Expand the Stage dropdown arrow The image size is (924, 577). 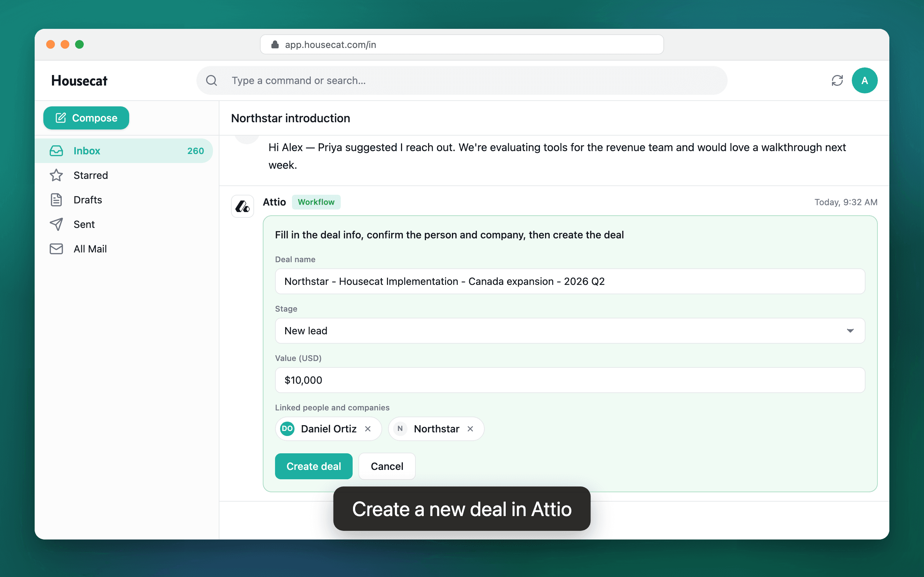point(850,331)
